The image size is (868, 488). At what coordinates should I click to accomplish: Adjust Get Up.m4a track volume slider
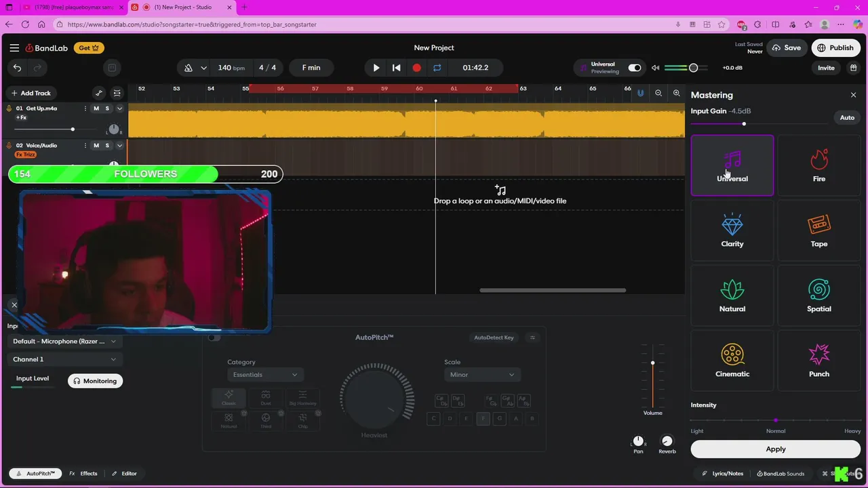tap(73, 129)
